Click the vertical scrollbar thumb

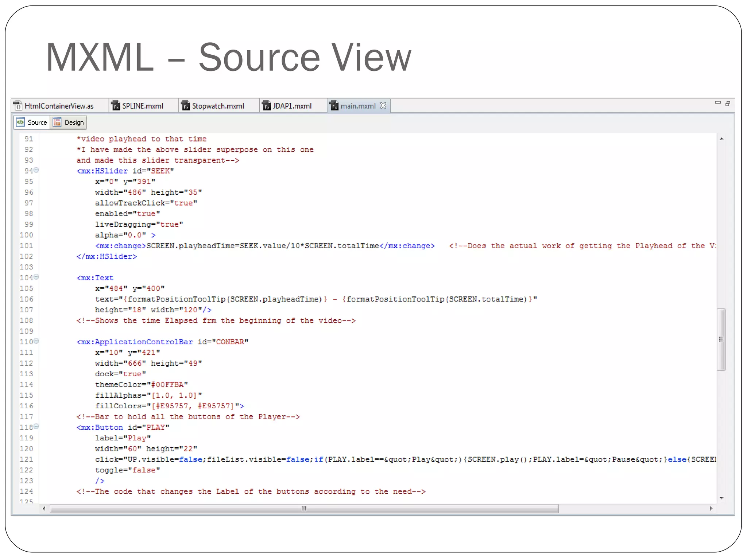721,339
